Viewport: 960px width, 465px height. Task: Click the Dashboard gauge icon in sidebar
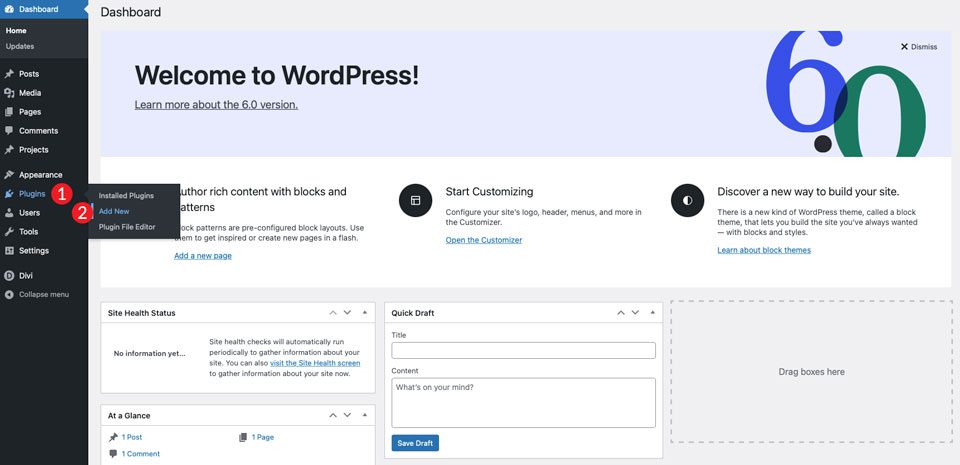tap(9, 9)
